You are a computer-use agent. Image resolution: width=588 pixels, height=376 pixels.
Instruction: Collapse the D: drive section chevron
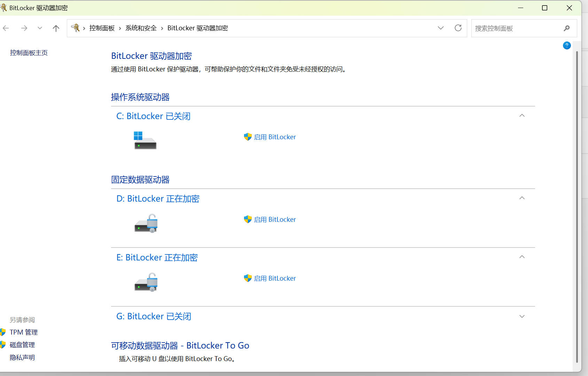click(522, 198)
